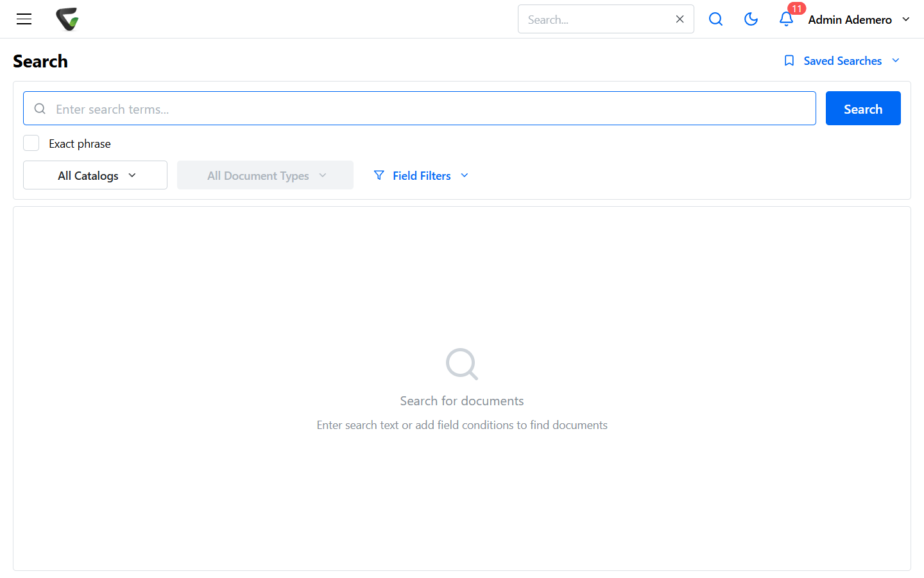
Task: Click the 'Search for documents' placeholder text
Action: pos(462,401)
